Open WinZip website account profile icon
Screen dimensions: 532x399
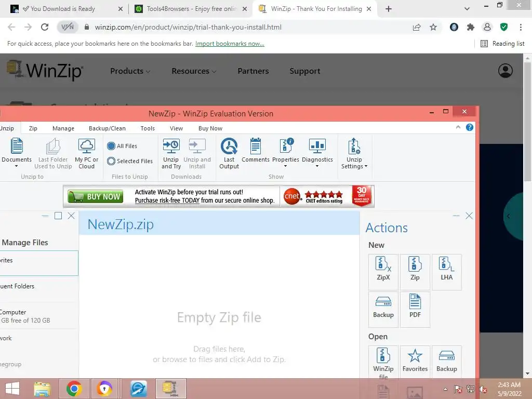click(x=505, y=71)
